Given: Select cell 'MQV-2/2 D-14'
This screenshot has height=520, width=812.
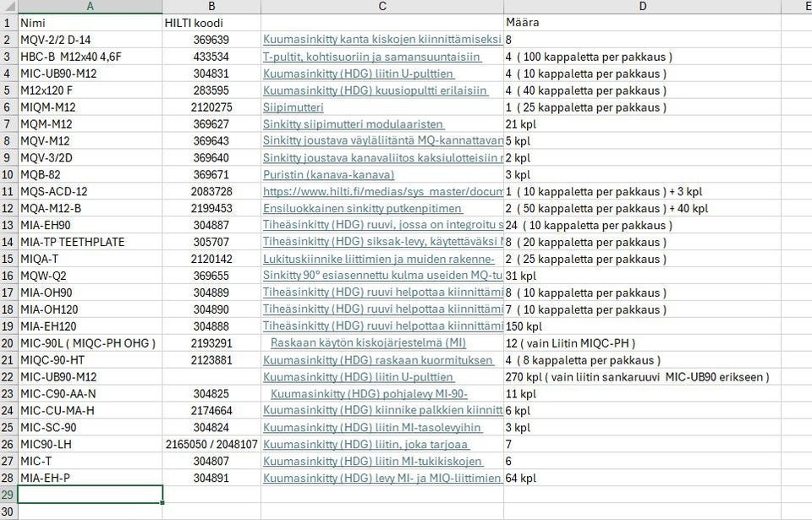Looking at the screenshot, I should [x=91, y=40].
